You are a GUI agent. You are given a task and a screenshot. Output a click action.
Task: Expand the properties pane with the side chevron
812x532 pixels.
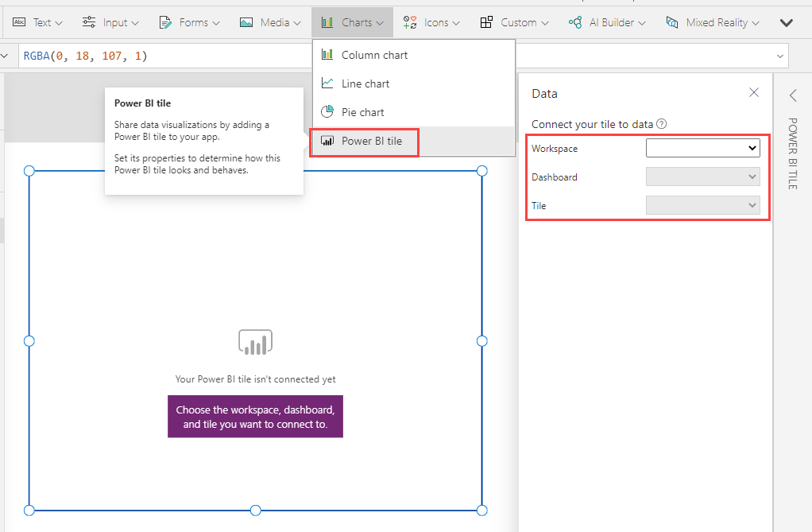click(793, 95)
